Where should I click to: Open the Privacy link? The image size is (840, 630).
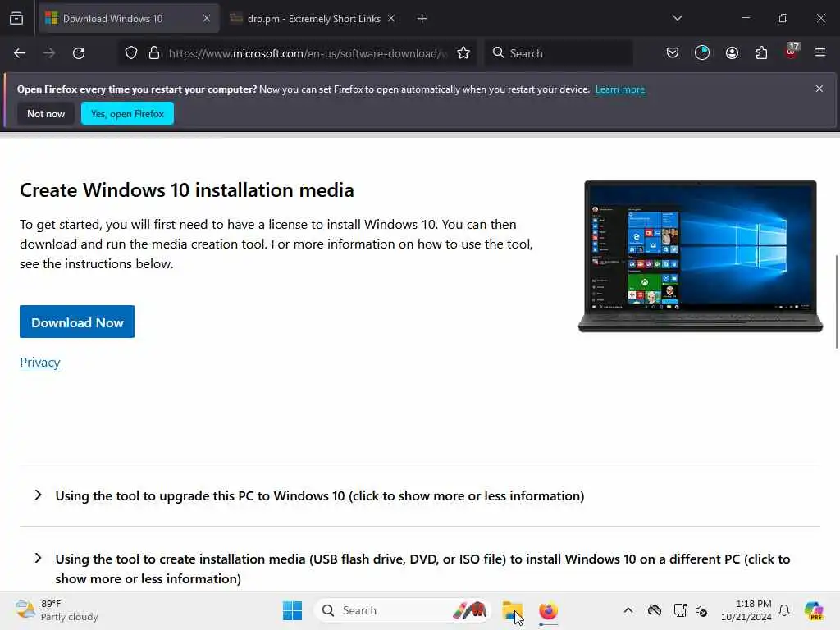click(39, 363)
